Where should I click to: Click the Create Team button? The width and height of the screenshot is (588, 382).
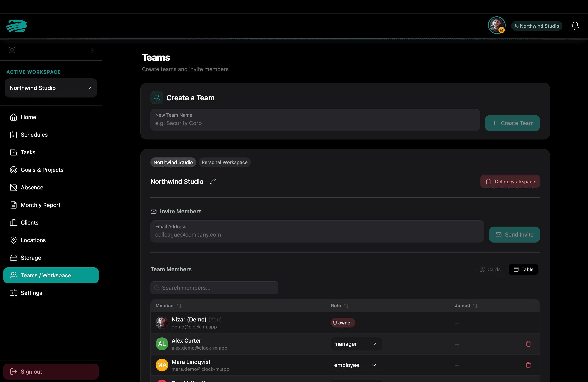click(512, 123)
